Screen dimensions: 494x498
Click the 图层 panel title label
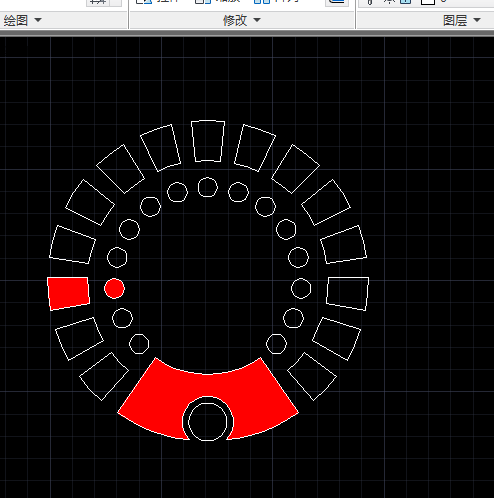pos(455,21)
